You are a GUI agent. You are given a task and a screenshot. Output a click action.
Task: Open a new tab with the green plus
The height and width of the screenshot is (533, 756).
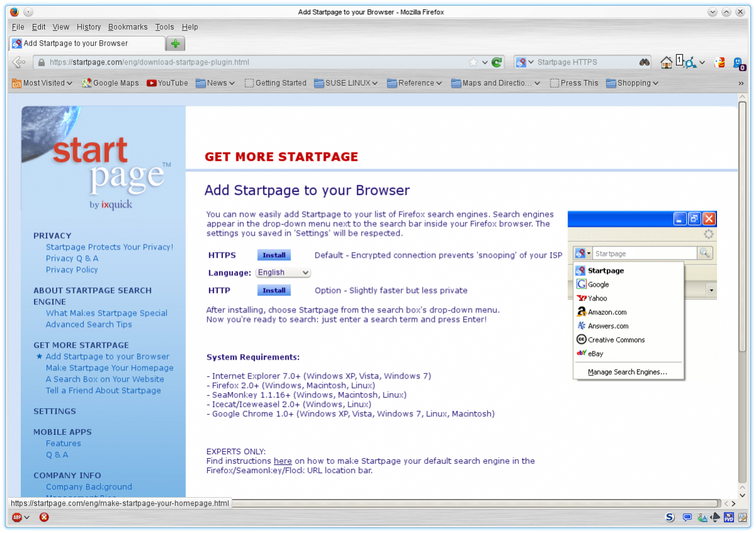click(x=175, y=43)
